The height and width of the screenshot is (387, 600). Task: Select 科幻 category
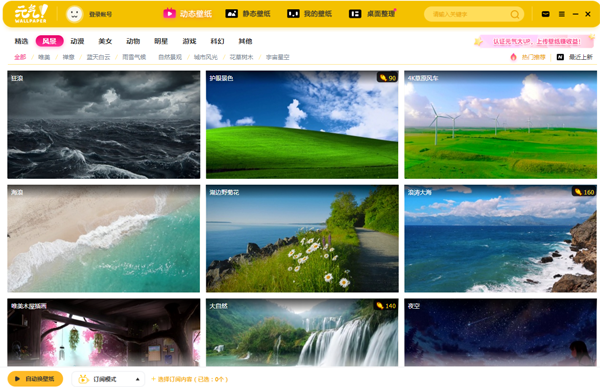point(217,41)
